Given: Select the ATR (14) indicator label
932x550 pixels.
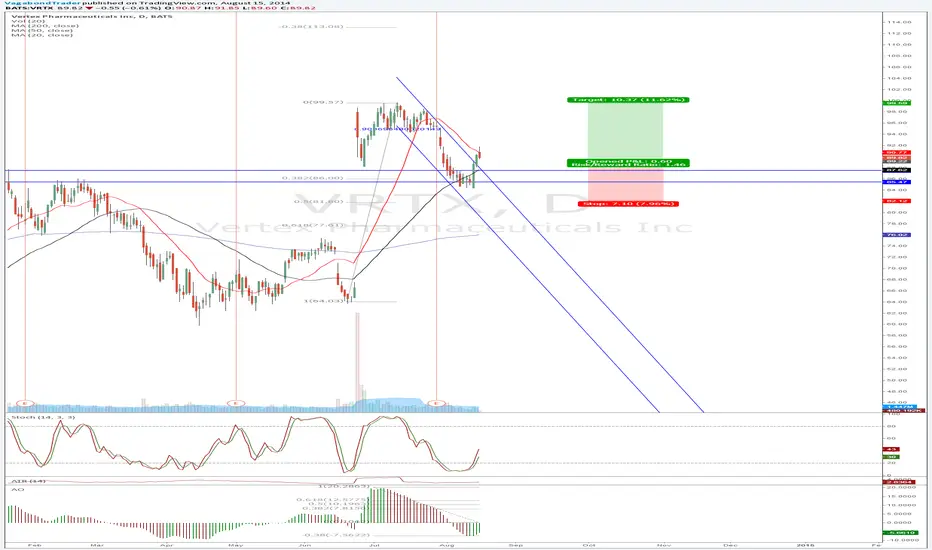Looking at the screenshot, I should (28, 480).
